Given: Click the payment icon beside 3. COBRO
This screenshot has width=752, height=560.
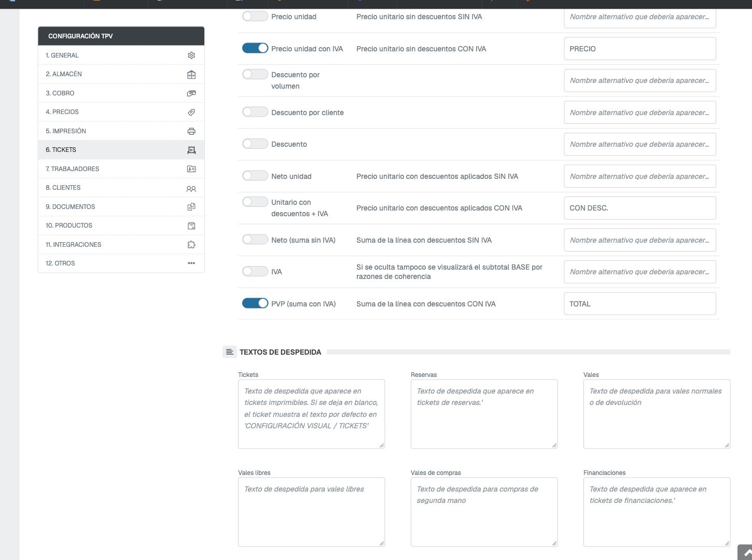Looking at the screenshot, I should tap(191, 93).
